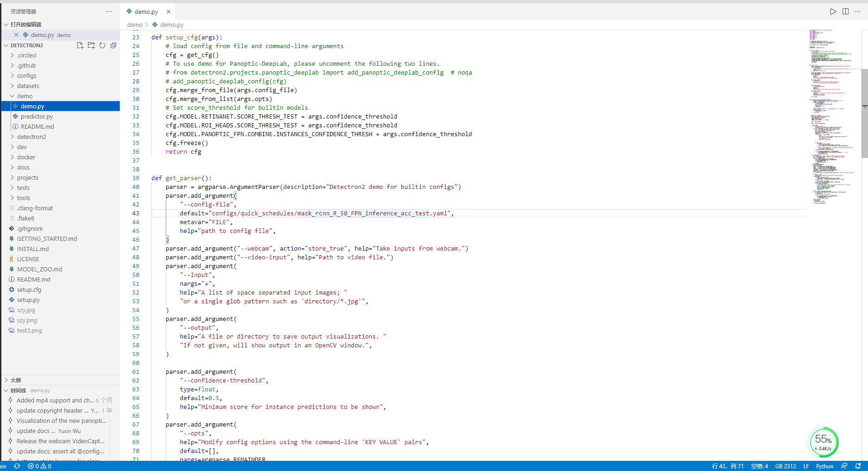Click demo folder in breadcrumb
The image size is (868, 471).
click(135, 25)
